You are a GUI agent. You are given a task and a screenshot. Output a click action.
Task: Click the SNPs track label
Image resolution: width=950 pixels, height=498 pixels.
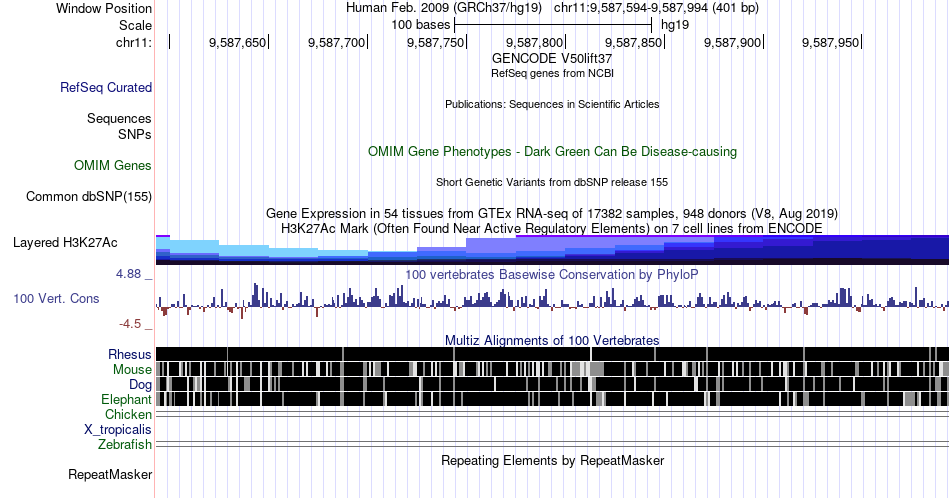(135, 134)
